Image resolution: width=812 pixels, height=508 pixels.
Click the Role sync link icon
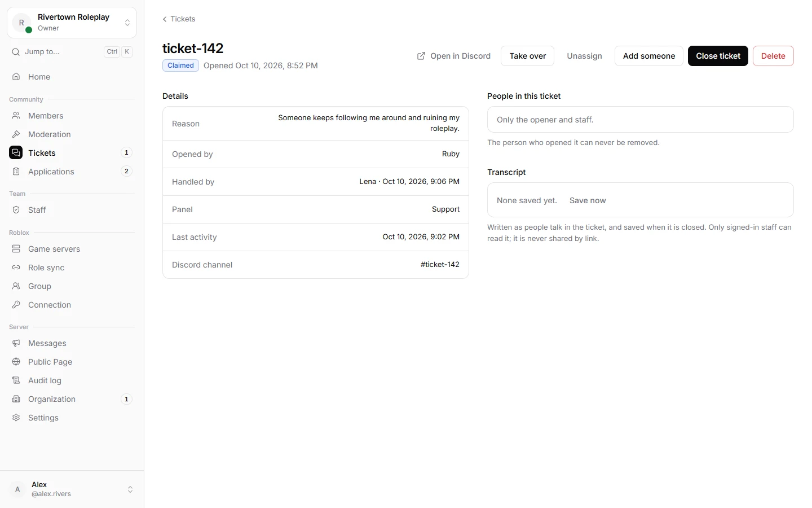point(16,268)
